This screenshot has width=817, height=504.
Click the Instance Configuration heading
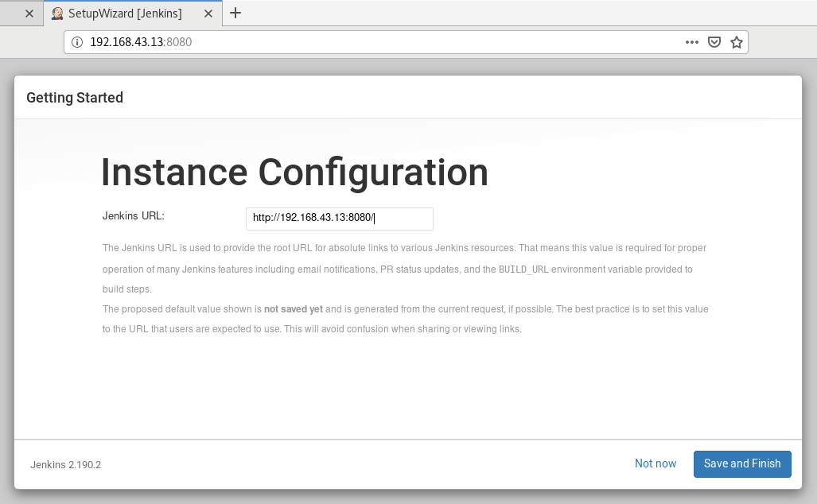(294, 173)
